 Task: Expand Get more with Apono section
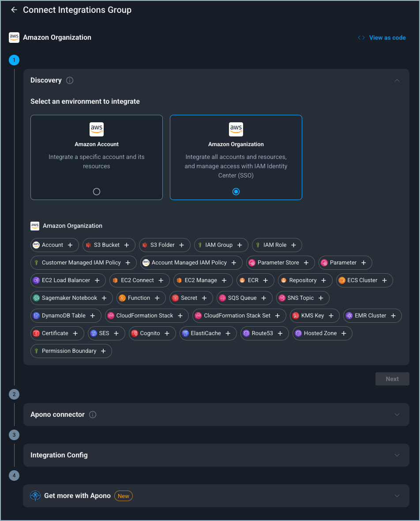point(397,496)
